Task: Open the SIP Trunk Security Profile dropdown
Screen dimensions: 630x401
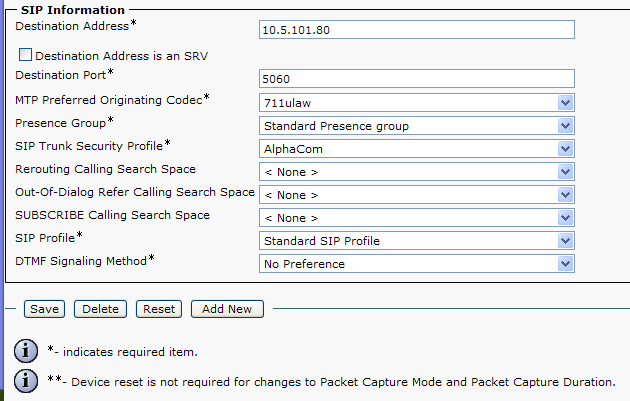Action: [x=415, y=148]
